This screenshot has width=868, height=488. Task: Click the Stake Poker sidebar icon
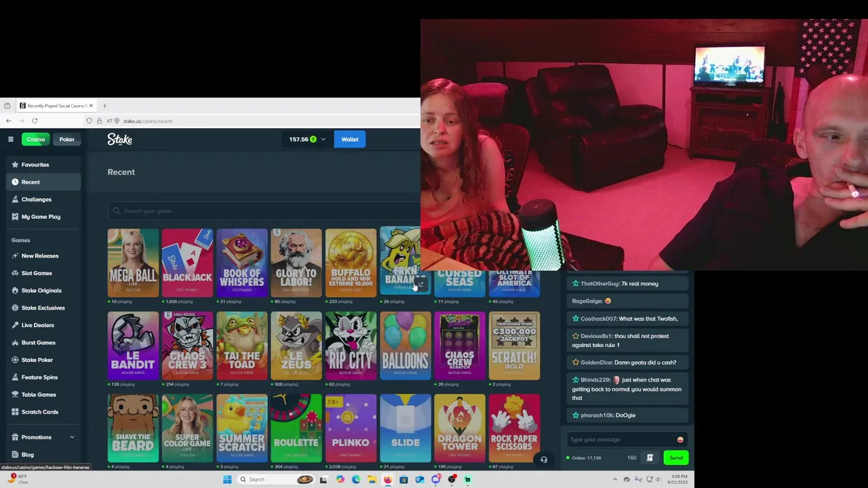coord(15,360)
